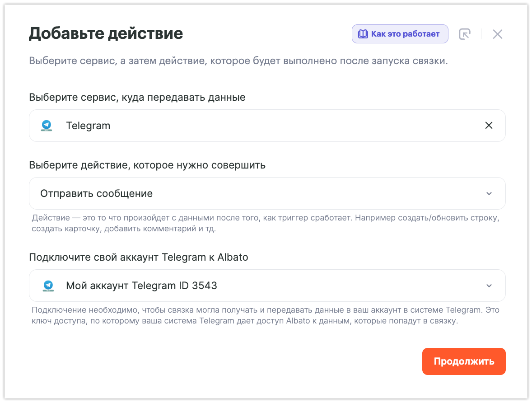Open the Отправить сообщение action selector
Screen dimensions: 532x403
point(266,194)
